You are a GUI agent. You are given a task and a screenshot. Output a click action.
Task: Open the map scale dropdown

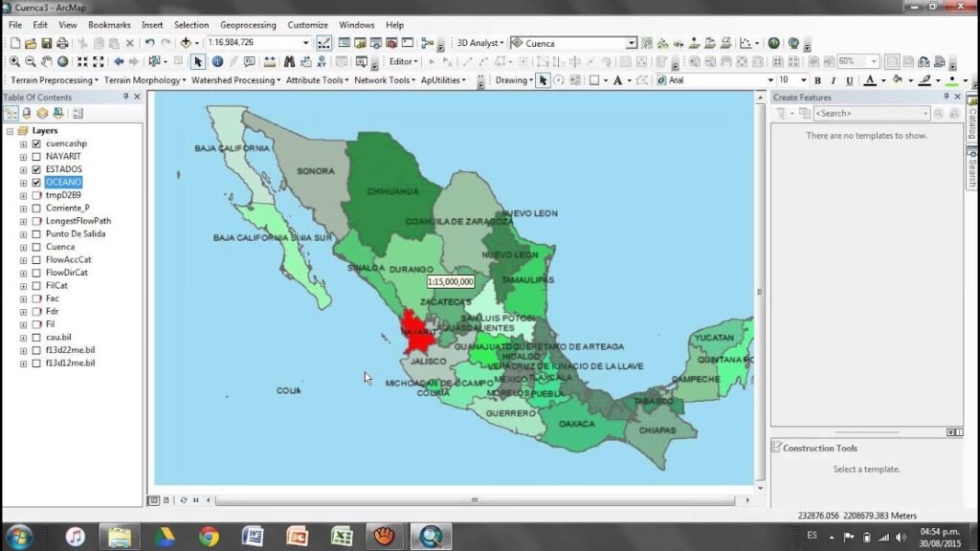tap(306, 43)
